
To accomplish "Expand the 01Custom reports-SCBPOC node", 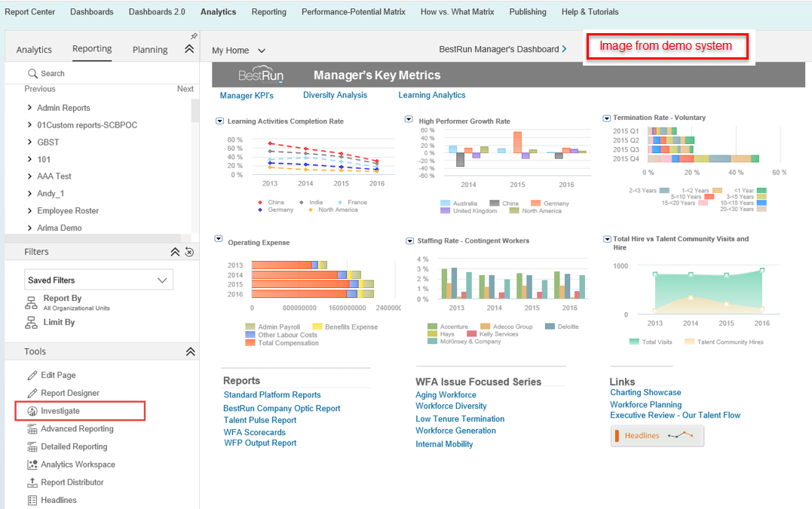I will (29, 124).
